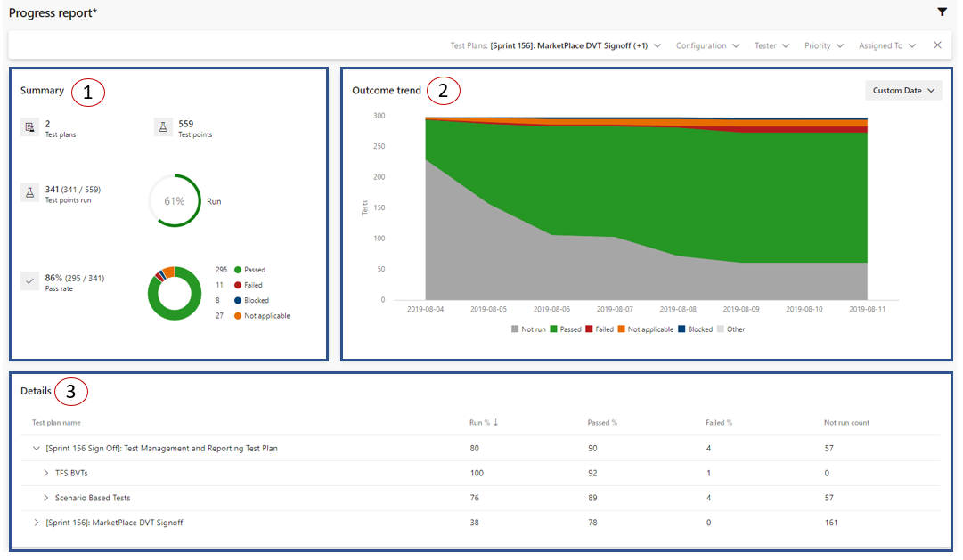Screen dimensions: 963x560
Task: Click the flask icon beside Test points run
Action: [29, 191]
